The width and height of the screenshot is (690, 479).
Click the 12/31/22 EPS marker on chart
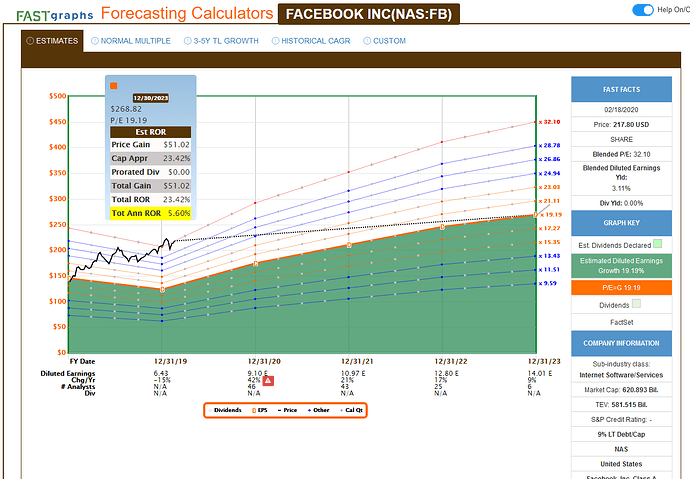tap(442, 227)
